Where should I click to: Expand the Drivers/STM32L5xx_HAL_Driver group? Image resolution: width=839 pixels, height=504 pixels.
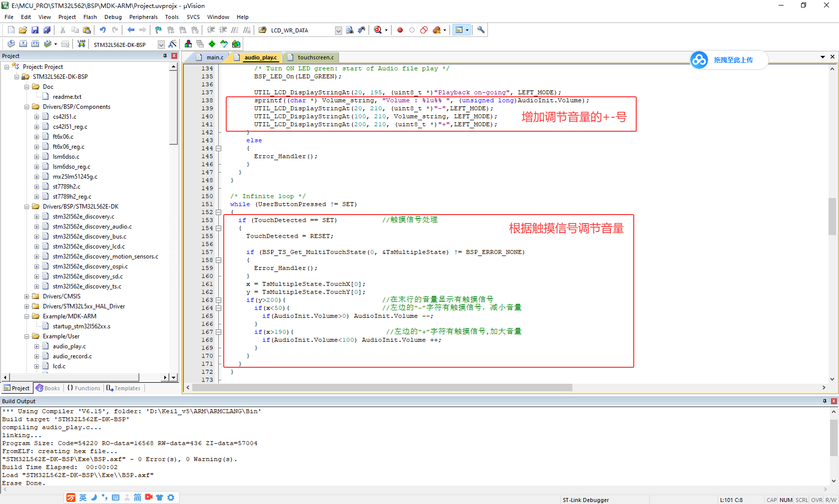[27, 306]
